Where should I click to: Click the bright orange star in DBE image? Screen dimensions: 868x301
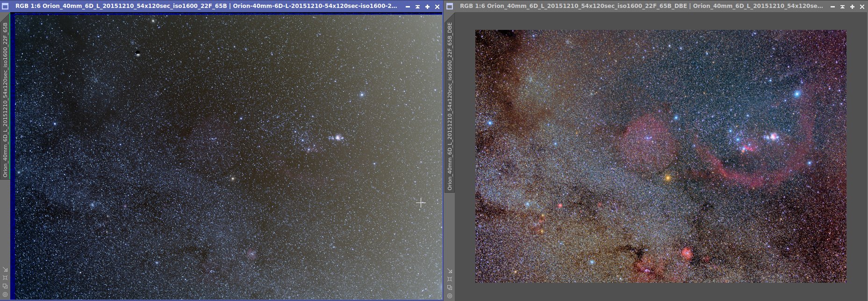tap(668, 178)
